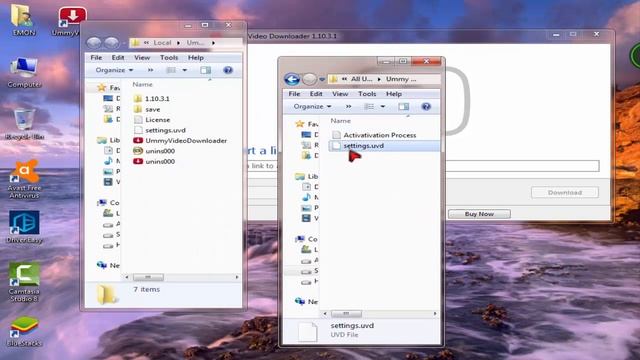This screenshot has height=360, width=640.
Task: Click Libraries in front Explorer navigation pane
Action: [x=307, y=176]
